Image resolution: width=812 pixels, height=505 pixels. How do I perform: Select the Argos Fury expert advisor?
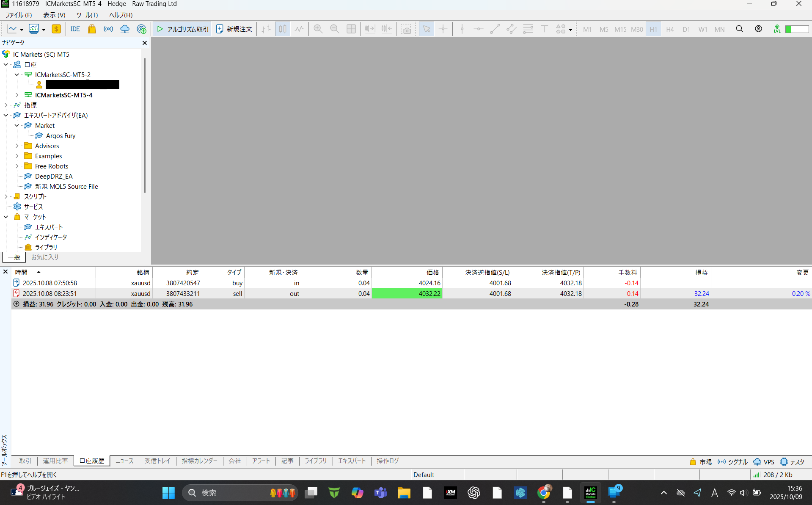61,136
